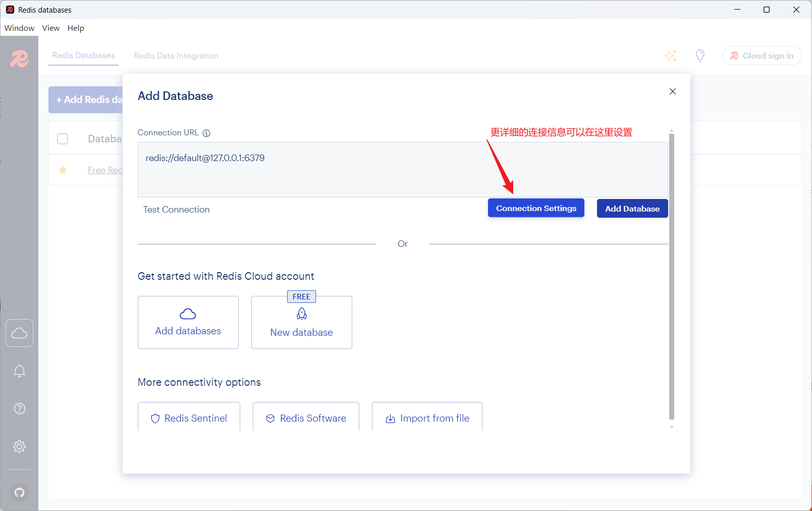Image resolution: width=812 pixels, height=511 pixels.
Task: Select Import from file option
Action: point(427,418)
